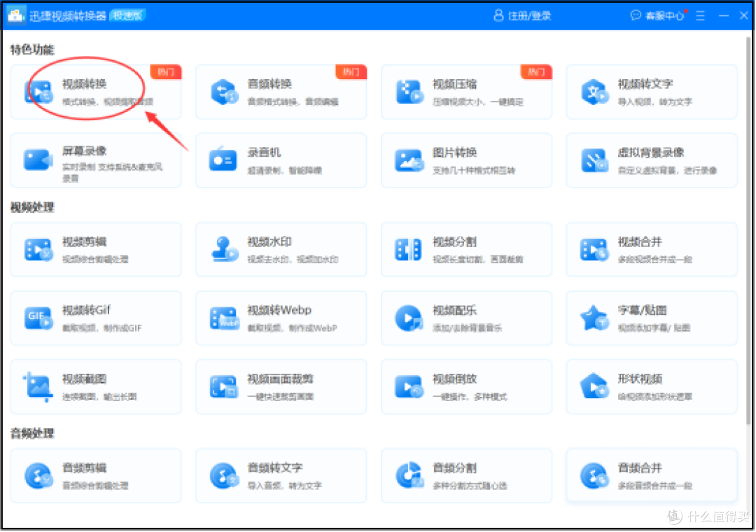Screen dimensions: 756x532
Task: Open the 音频转换 audio convert icon
Action: 224,92
